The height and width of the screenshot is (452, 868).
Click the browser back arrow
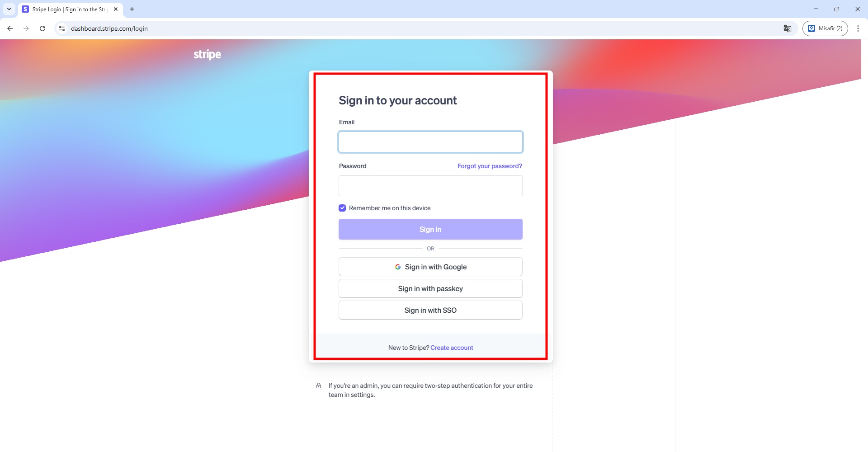[x=10, y=28]
